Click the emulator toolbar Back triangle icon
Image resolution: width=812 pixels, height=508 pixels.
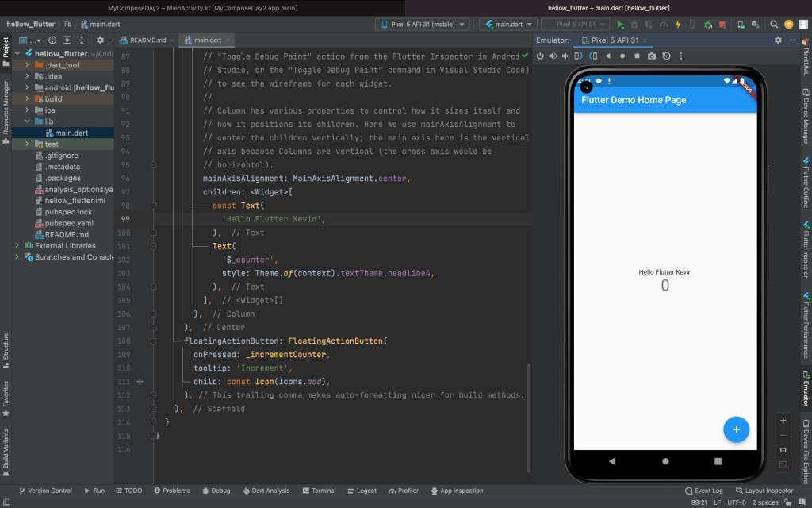(608, 56)
